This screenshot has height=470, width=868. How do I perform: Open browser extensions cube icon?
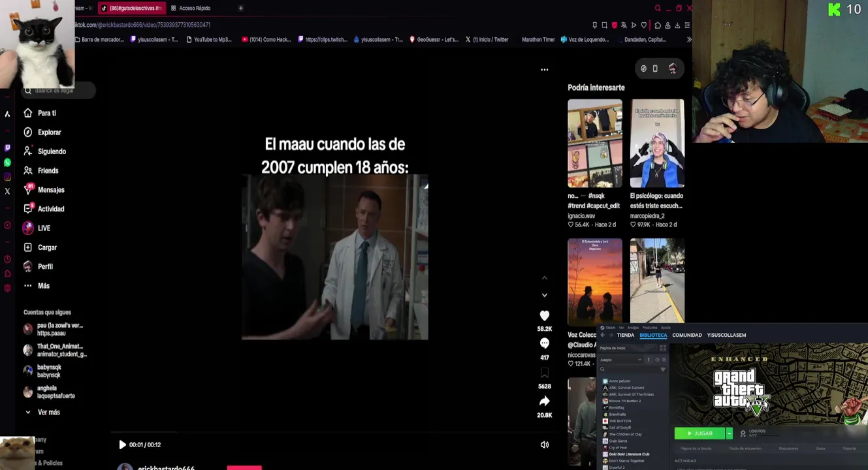[x=658, y=25]
